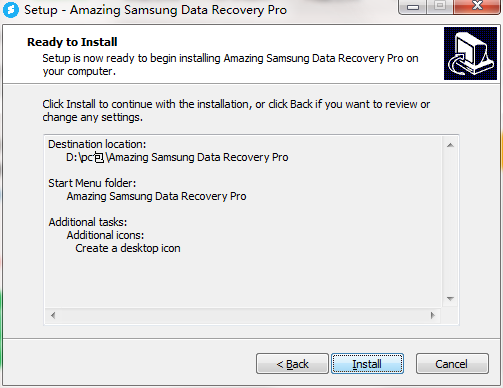
Task: Click the horizontal scroll left arrow
Action: [x=53, y=315]
